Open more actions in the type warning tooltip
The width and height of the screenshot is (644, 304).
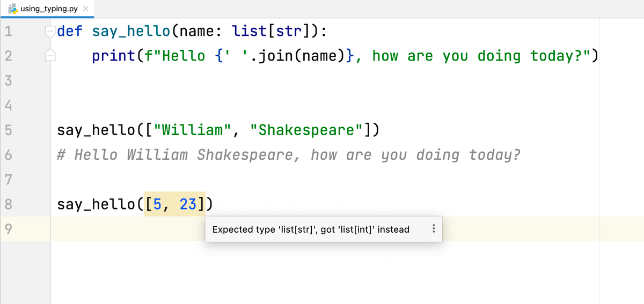(433, 229)
